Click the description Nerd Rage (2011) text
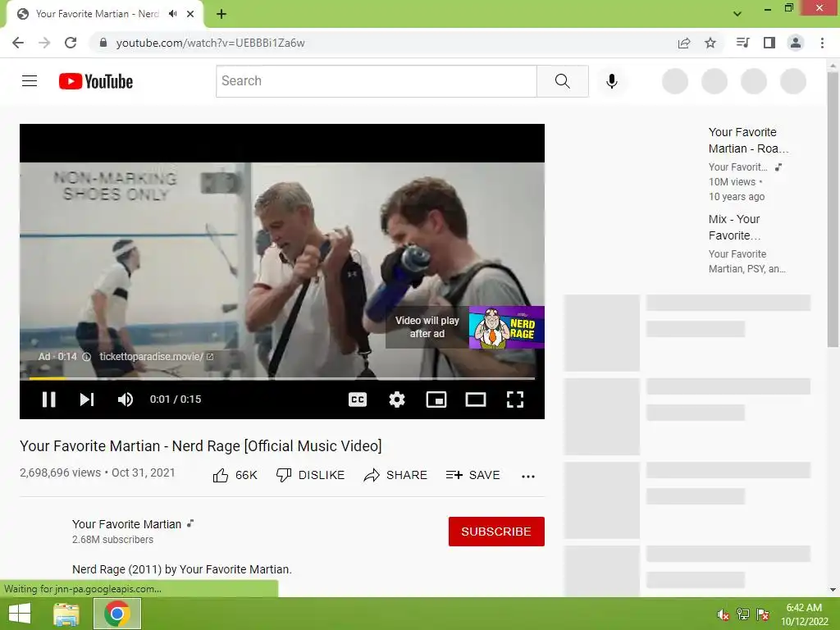 tap(182, 569)
